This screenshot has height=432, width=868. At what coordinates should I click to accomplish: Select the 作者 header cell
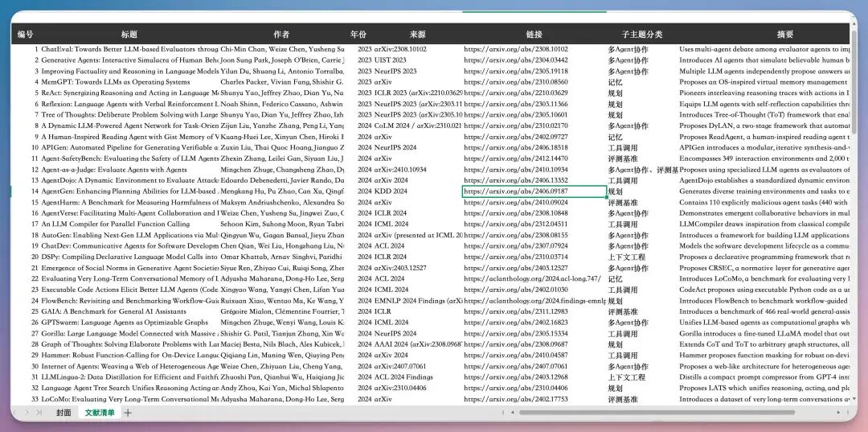(281, 35)
